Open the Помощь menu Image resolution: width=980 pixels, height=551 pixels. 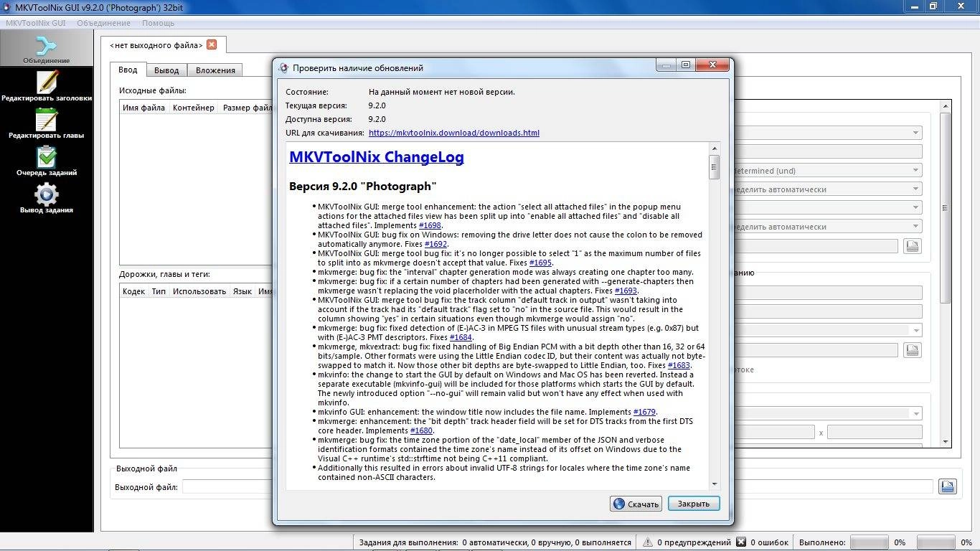tap(158, 23)
